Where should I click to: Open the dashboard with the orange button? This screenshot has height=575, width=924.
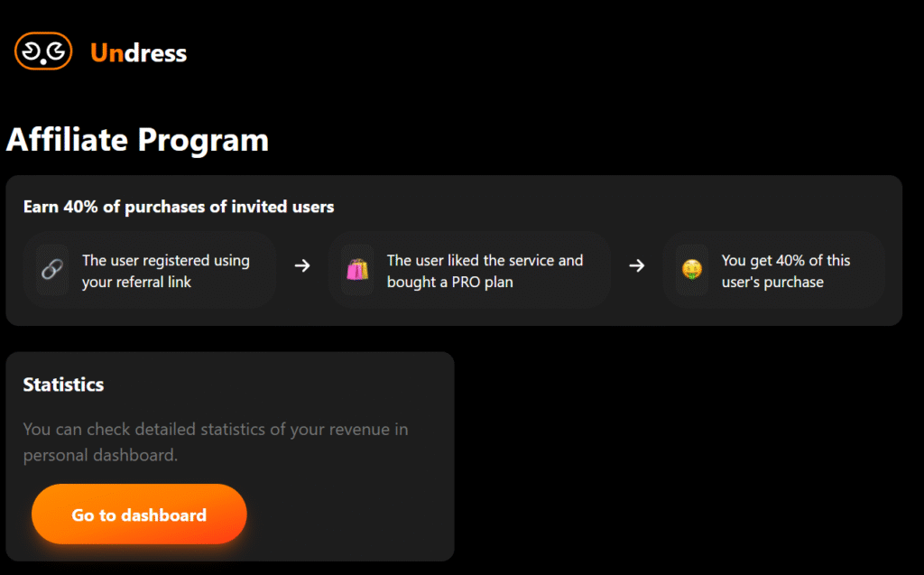(x=139, y=515)
